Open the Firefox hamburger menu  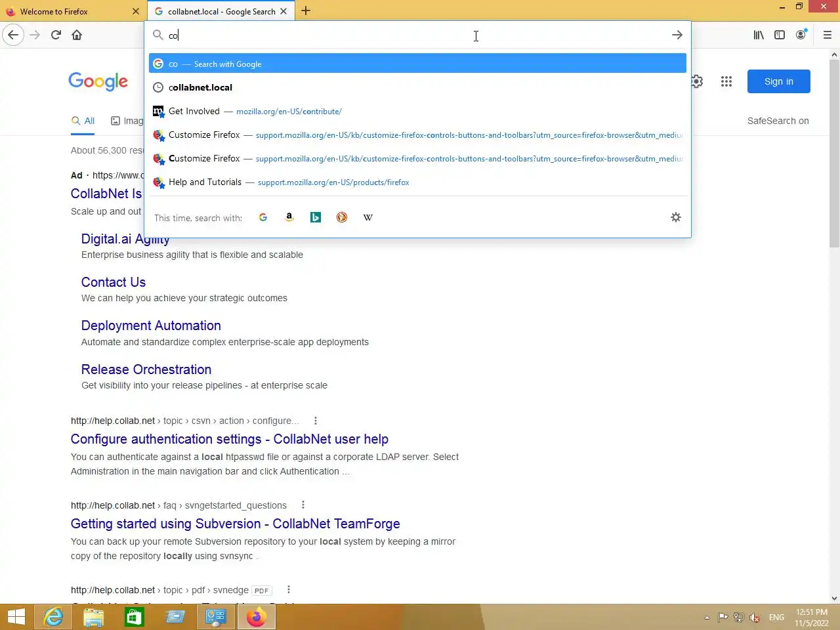point(827,35)
